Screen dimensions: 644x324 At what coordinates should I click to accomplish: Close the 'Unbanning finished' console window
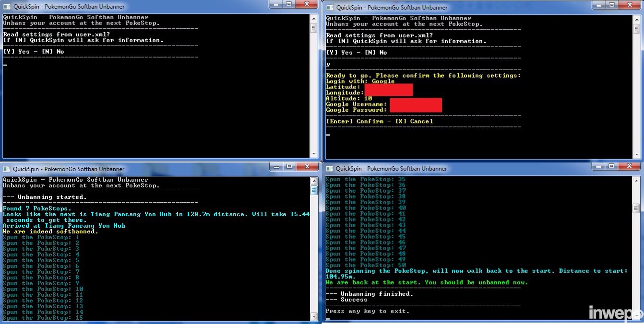point(630,166)
